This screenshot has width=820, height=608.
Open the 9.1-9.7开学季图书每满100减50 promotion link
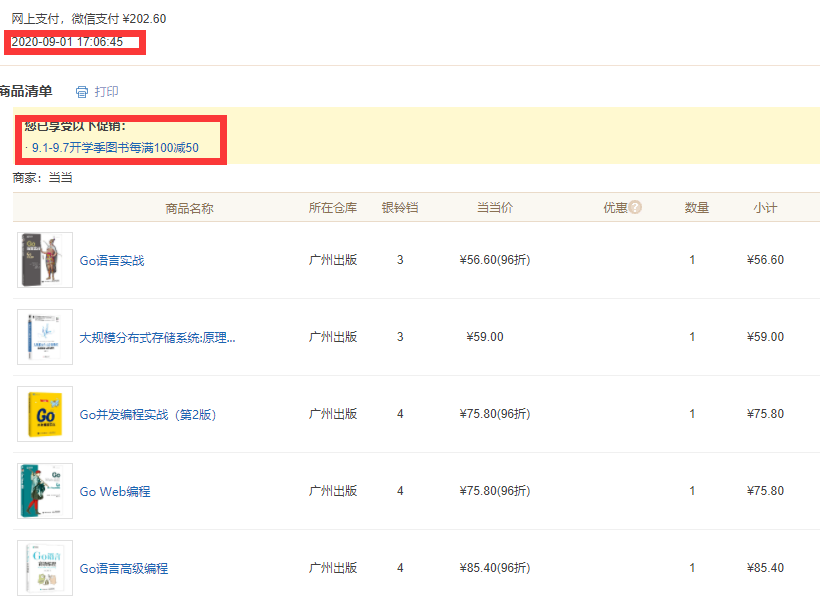[x=114, y=148]
